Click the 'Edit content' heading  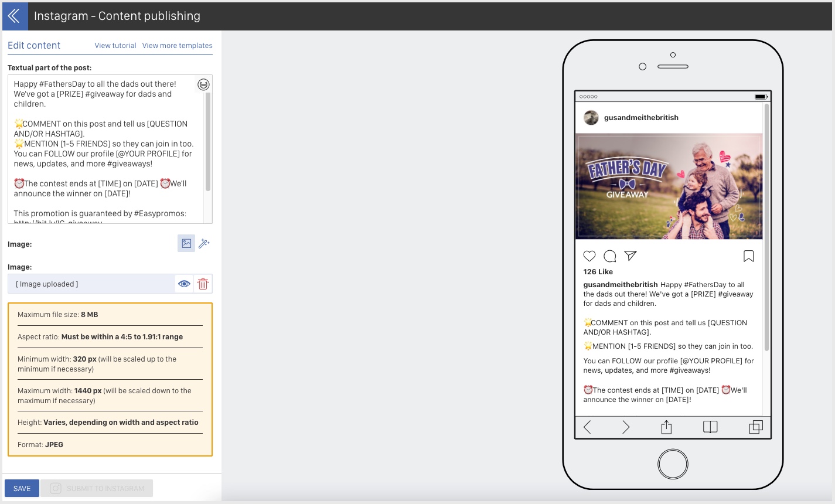(34, 45)
